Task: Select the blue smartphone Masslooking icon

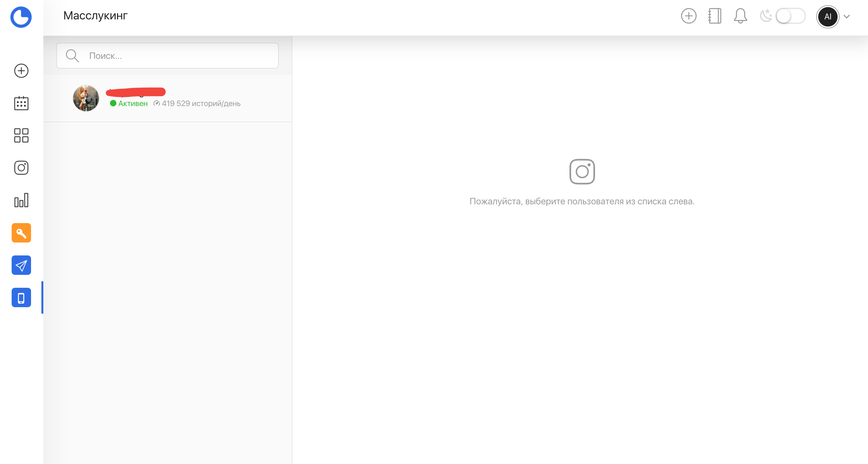Action: tap(21, 297)
